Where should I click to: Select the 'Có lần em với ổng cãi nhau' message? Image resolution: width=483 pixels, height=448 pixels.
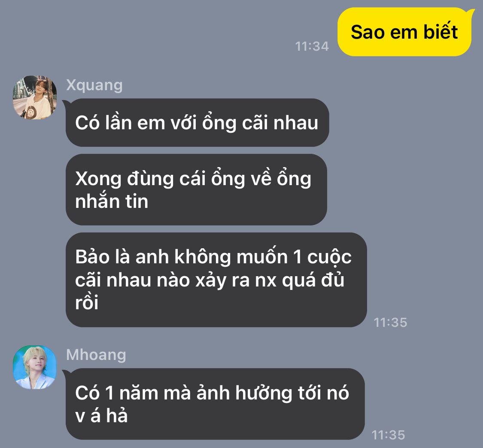pos(197,122)
